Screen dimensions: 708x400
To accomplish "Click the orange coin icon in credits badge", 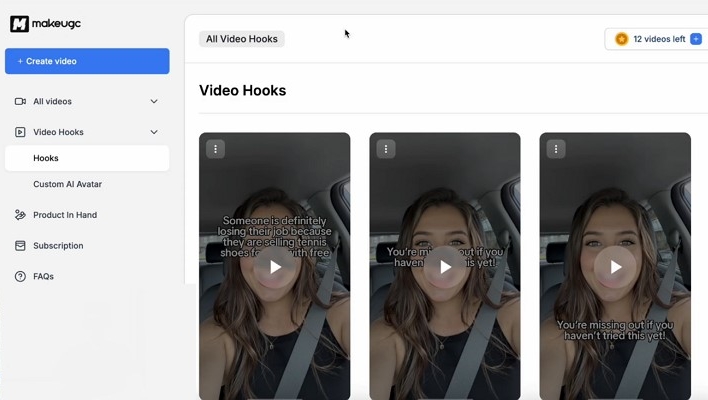I will [621, 39].
